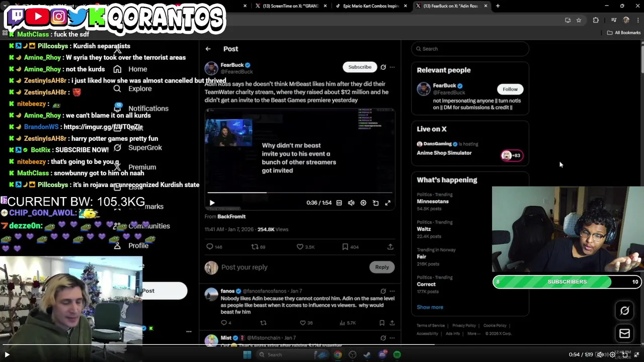Screen dimensions: 644x362
Task: Open Steam from the Windows taskbar
Action: [367, 354]
